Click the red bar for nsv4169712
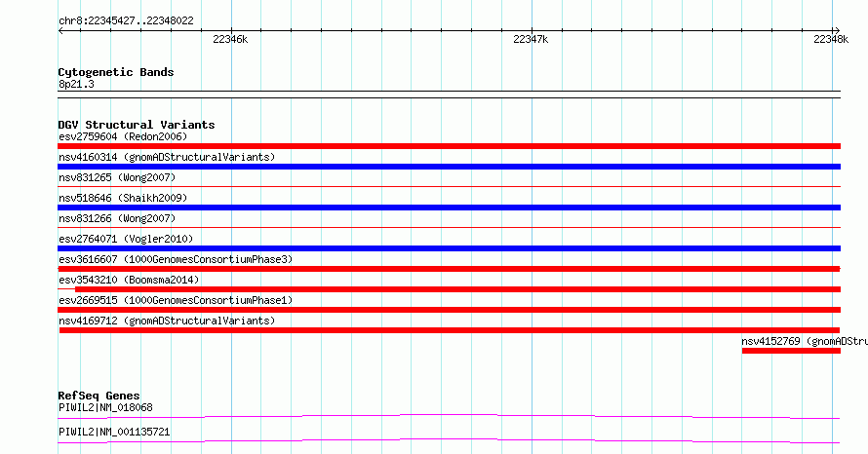This screenshot has width=868, height=454. 450,330
